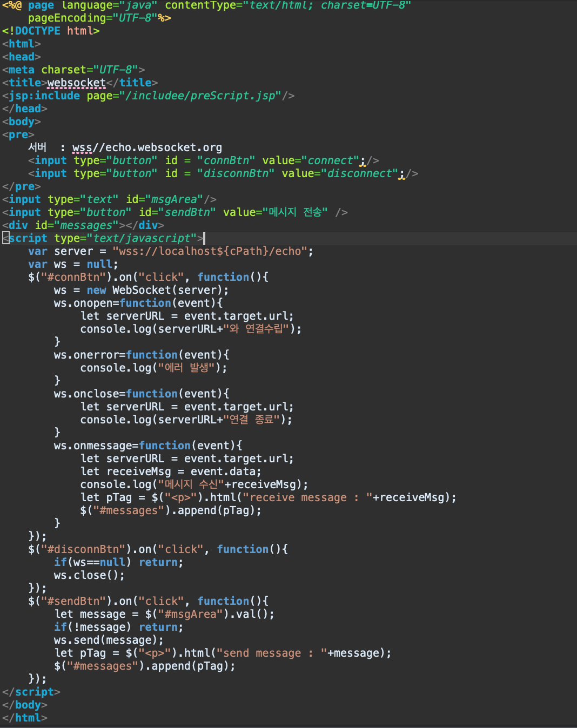Click the closing </script> tag
Image resolution: width=577 pixels, height=728 pixels.
[x=31, y=692]
